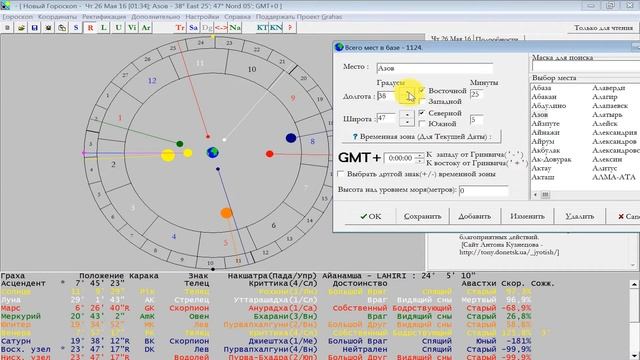640x360 pixels.
Task: Select the U toolbar button
Action: coord(118,28)
